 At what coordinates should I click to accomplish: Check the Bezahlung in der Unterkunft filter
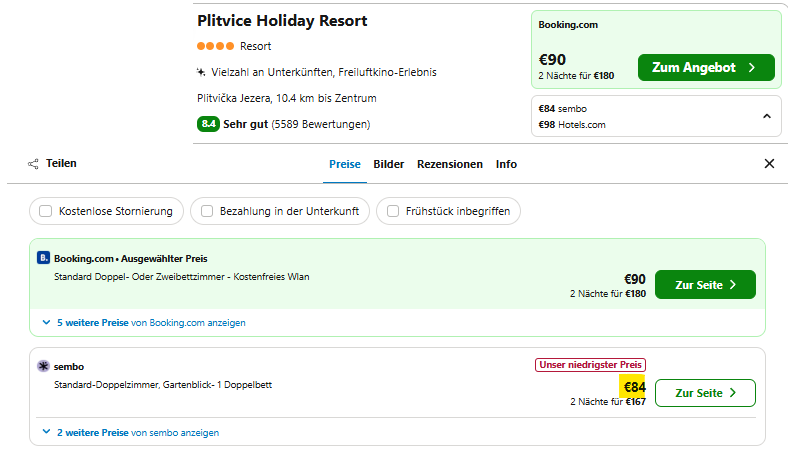pos(207,211)
